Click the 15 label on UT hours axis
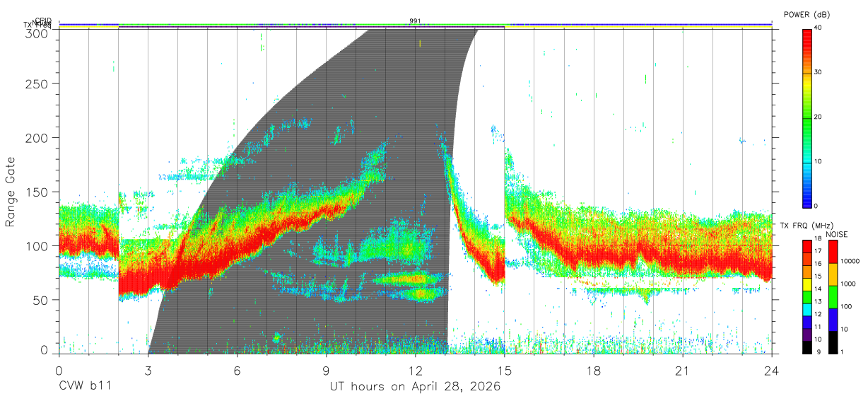 click(504, 371)
